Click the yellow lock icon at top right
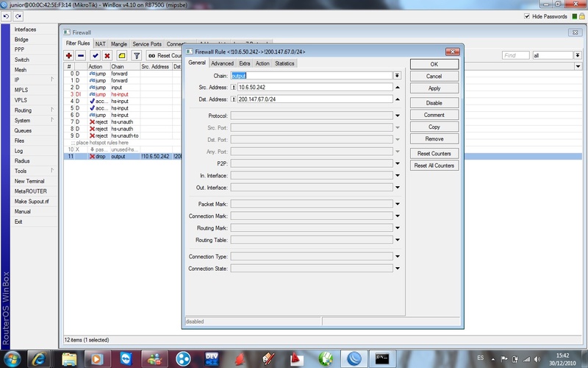This screenshot has height=368, width=588. click(581, 16)
